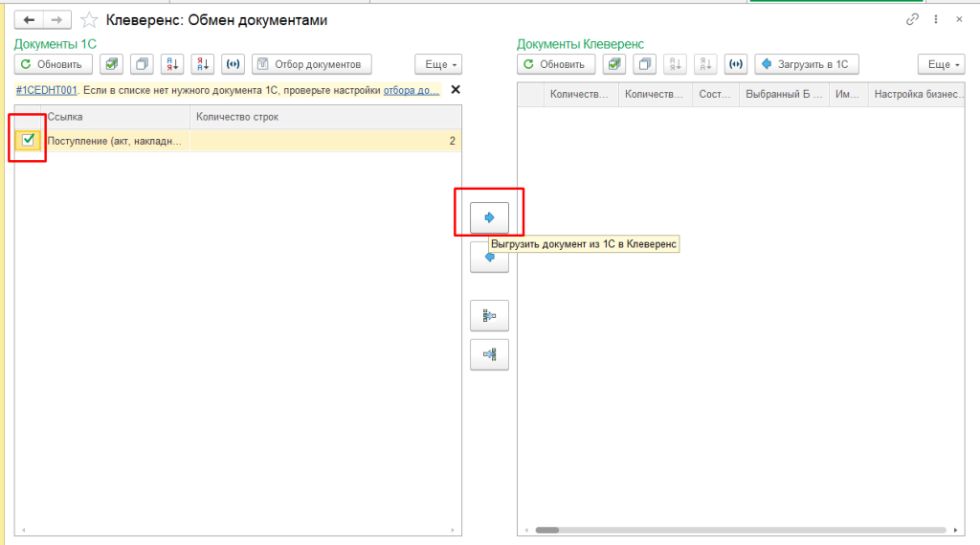The width and height of the screenshot is (980, 545).
Task: Click descending sort icon in Документы 1С toolbar
Action: coord(202,64)
